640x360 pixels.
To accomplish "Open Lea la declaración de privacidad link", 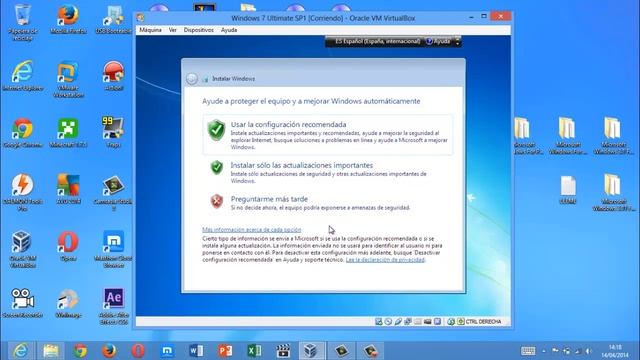I will point(385,260).
